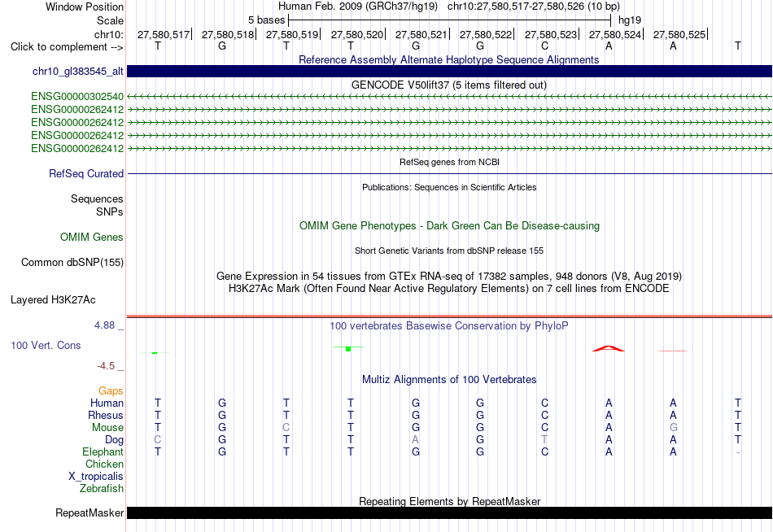Click Gene Expression in 54 tissues title
Image resolution: width=773 pixels, height=532 pixels.
tap(449, 276)
